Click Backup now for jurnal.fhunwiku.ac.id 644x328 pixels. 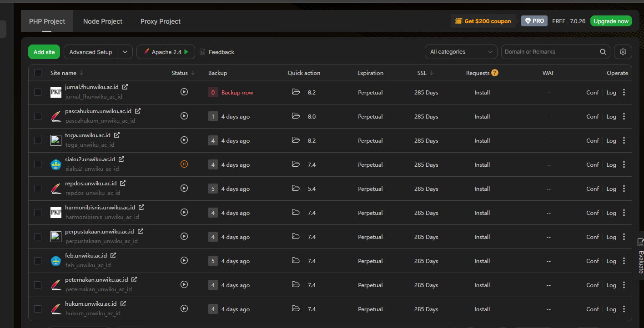[x=237, y=92]
